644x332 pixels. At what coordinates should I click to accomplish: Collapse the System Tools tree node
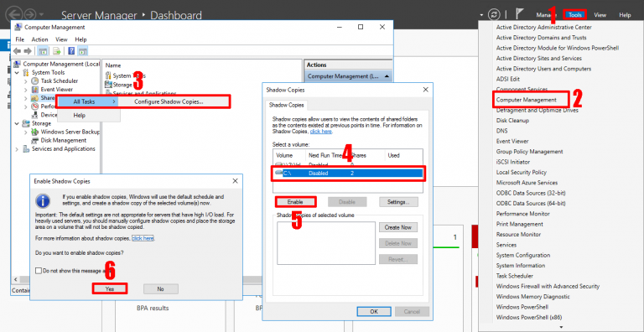click(x=17, y=73)
